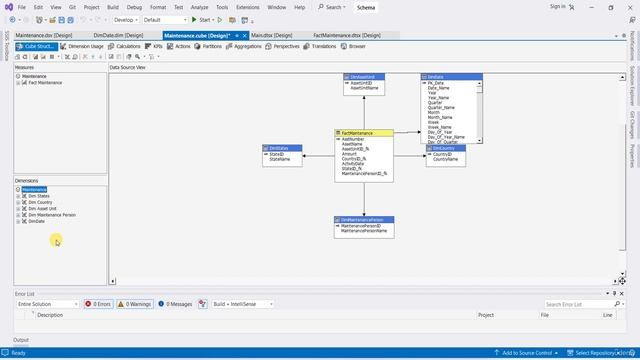Pin the Maintenance.cube document tab

[x=237, y=36]
